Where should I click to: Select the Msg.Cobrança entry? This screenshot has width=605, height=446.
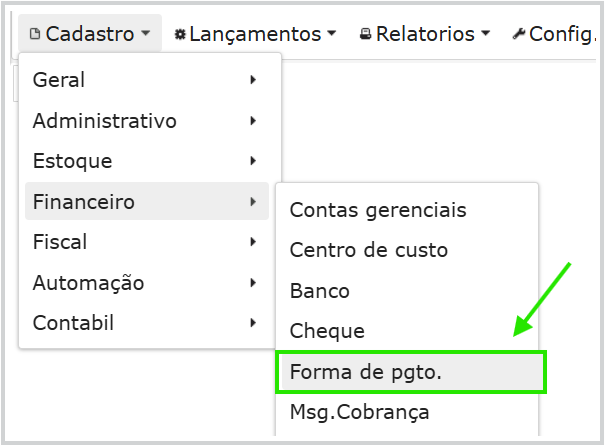click(x=359, y=412)
